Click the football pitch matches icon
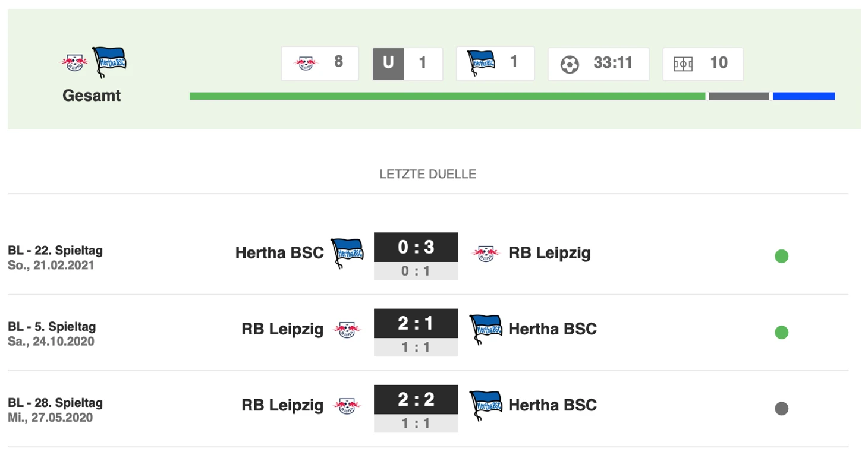868x458 pixels. tap(683, 64)
